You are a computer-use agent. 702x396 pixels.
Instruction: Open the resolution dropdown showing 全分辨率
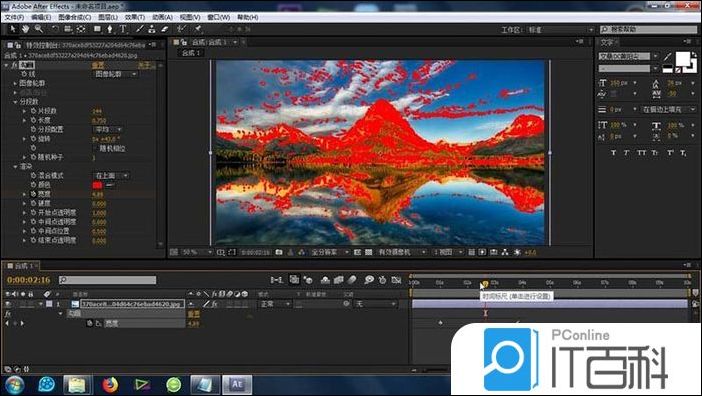pyautogui.click(x=330, y=252)
